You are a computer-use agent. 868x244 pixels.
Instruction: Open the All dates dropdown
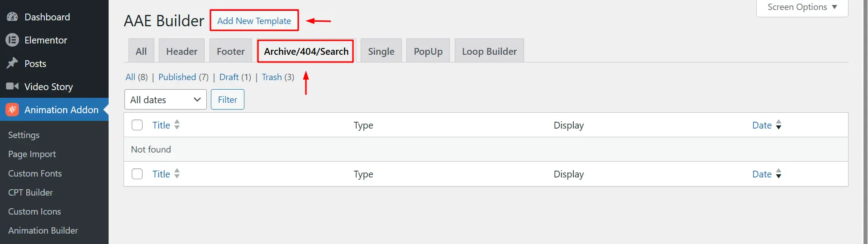click(165, 100)
